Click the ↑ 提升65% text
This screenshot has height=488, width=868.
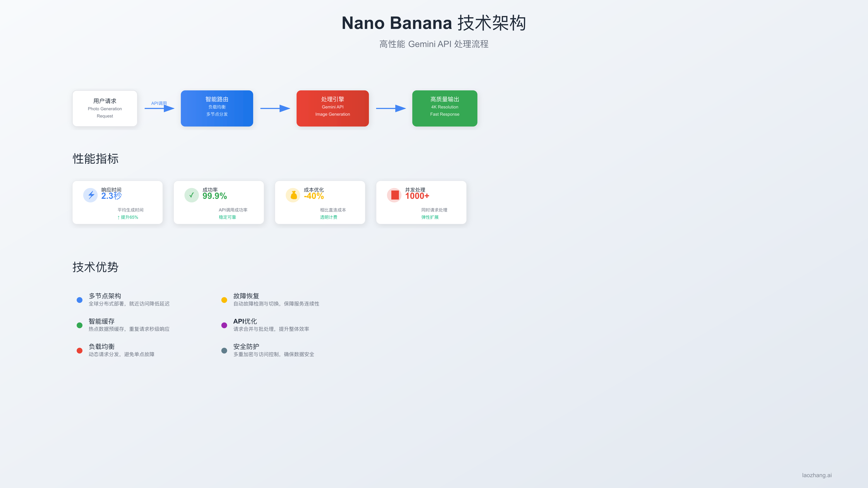click(128, 217)
